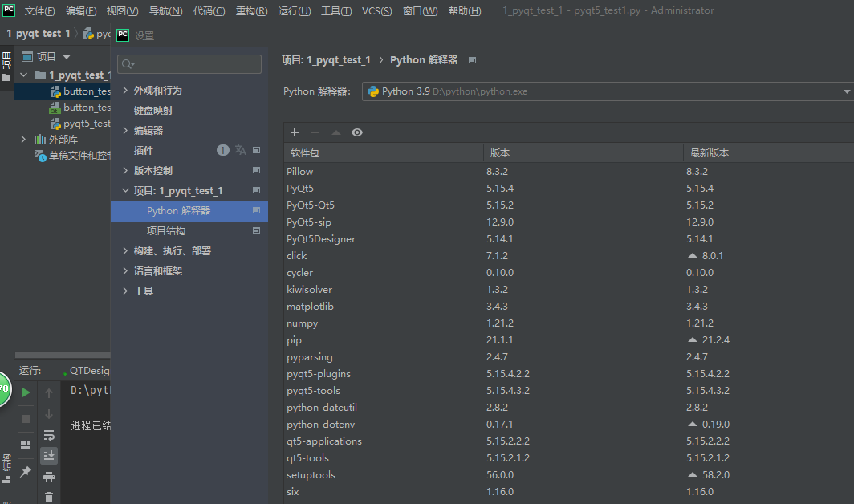Toggle scroll to end icon
This screenshot has height=504, width=854.
coord(48,456)
